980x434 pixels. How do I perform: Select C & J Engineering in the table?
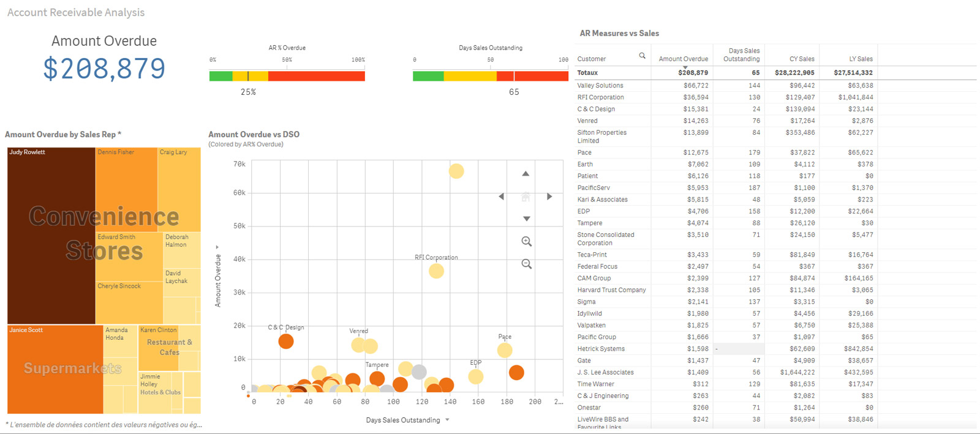tap(603, 395)
